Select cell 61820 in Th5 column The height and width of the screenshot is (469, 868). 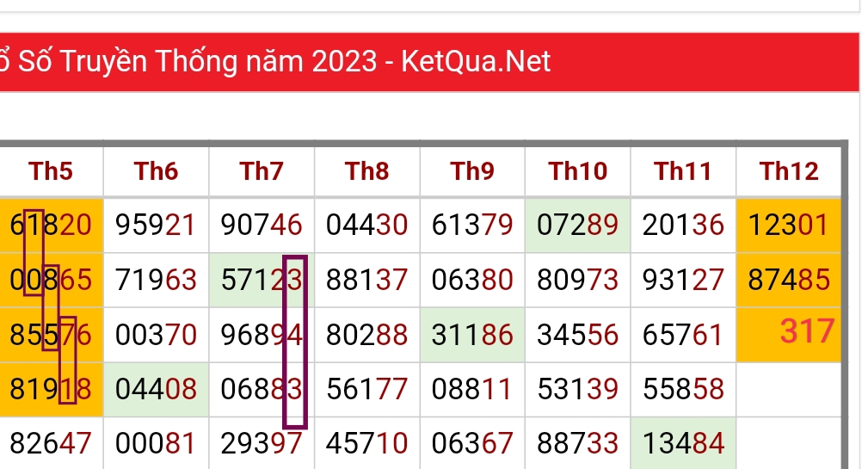point(51,225)
